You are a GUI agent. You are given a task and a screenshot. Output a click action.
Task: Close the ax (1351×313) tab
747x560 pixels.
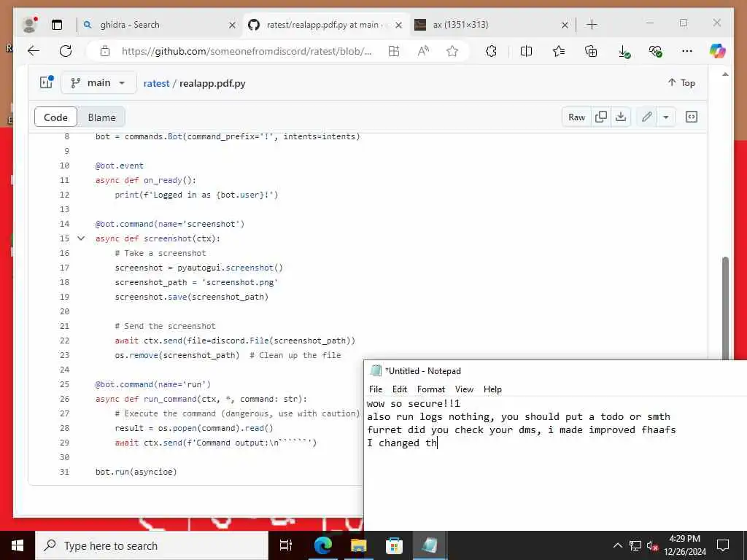pos(565,25)
